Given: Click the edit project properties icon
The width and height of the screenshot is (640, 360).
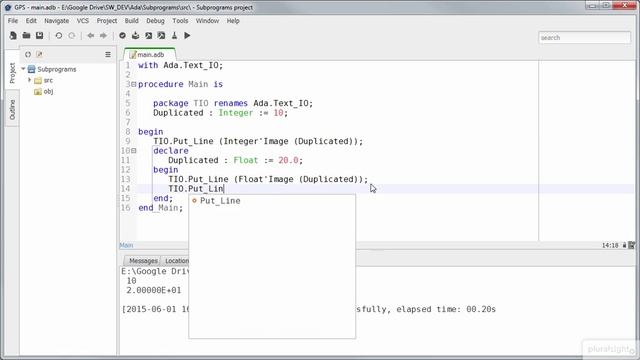Looking at the screenshot, I should (x=39, y=54).
